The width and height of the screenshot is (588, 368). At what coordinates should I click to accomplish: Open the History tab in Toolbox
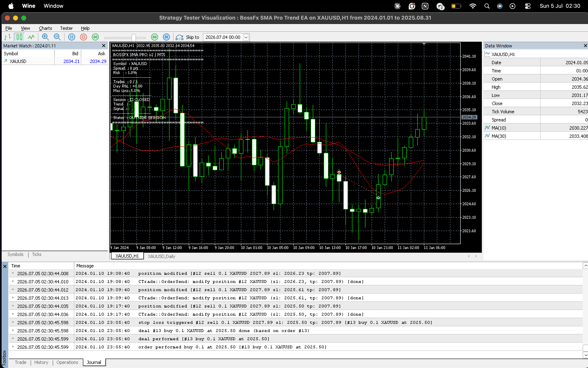[41, 362]
